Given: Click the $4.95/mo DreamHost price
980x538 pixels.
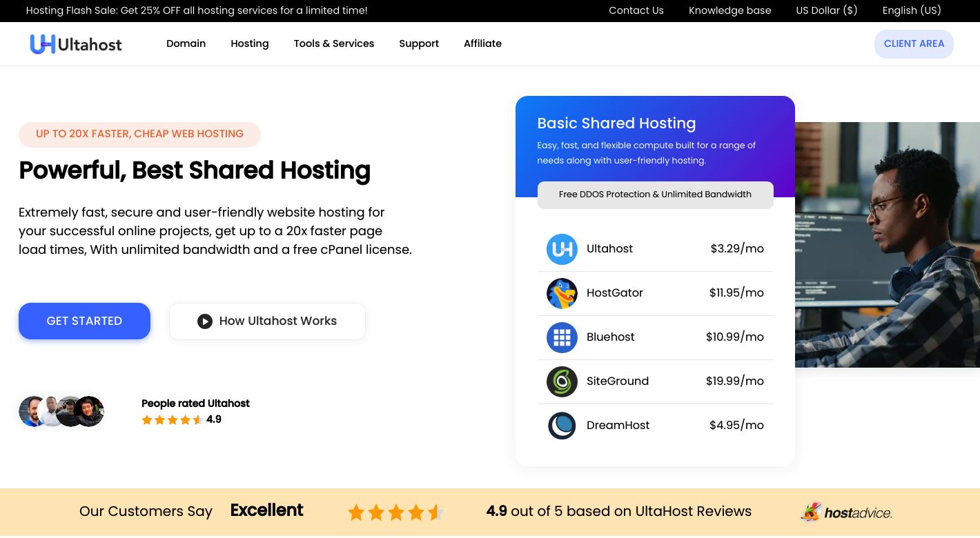Looking at the screenshot, I should click(736, 426).
